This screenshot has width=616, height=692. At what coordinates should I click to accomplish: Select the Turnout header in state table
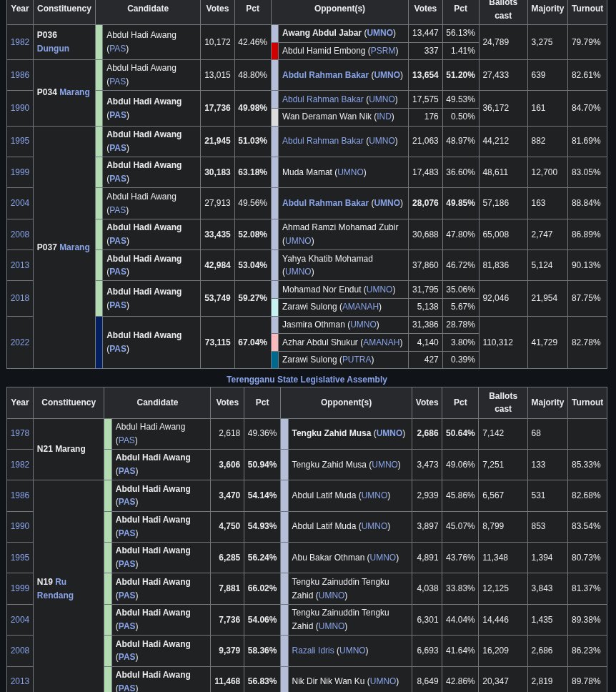point(587,402)
